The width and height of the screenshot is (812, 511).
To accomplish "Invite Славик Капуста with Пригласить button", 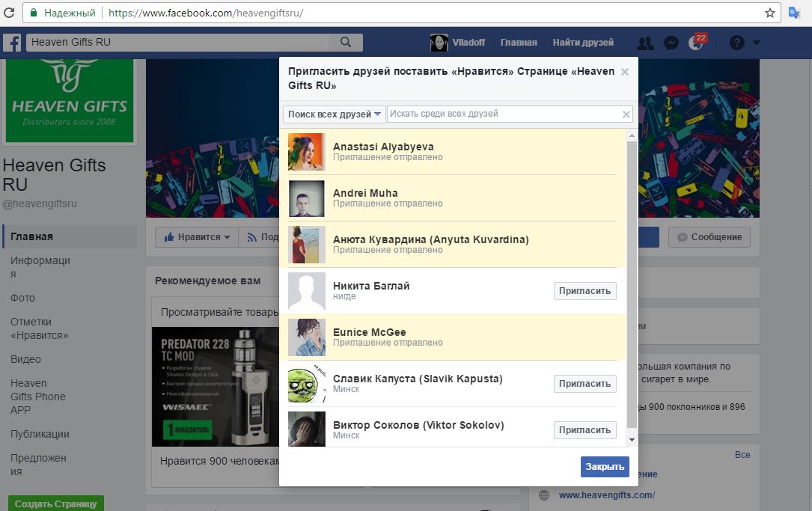I will pos(584,384).
